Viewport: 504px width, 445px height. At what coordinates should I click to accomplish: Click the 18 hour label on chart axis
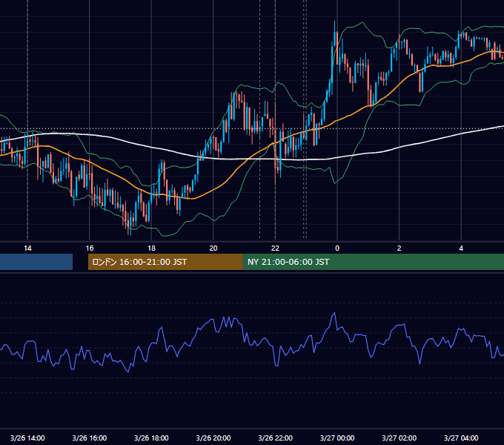coord(151,248)
